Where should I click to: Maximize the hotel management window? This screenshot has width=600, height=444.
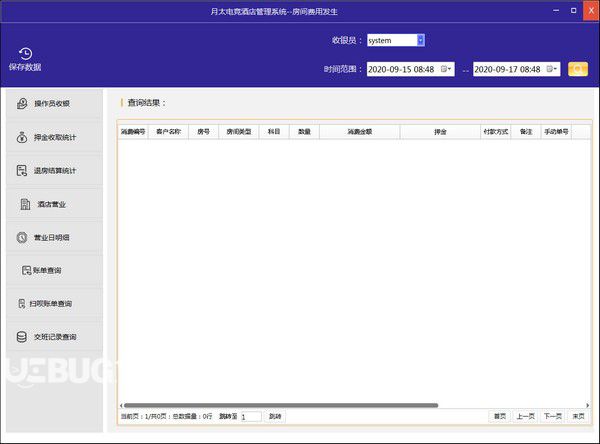(x=573, y=11)
